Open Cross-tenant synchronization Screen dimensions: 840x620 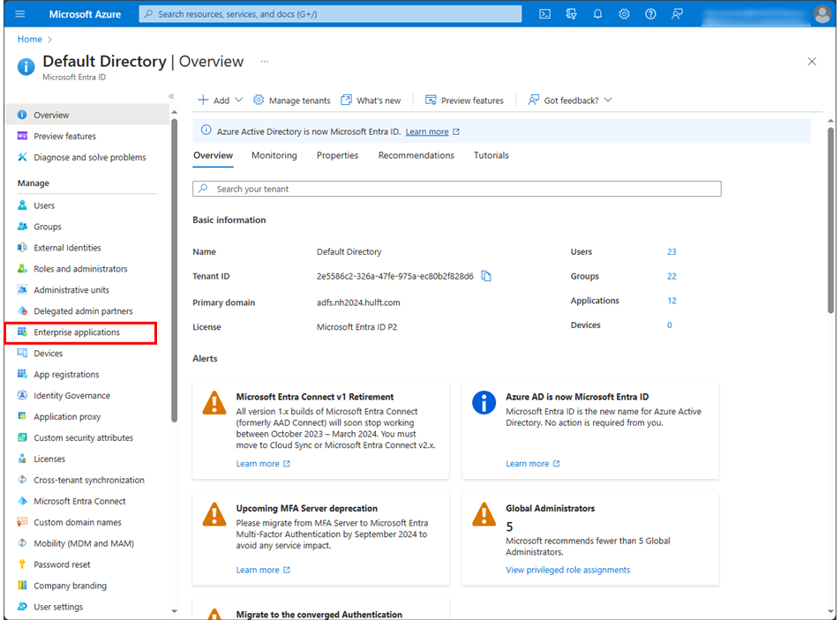click(87, 480)
